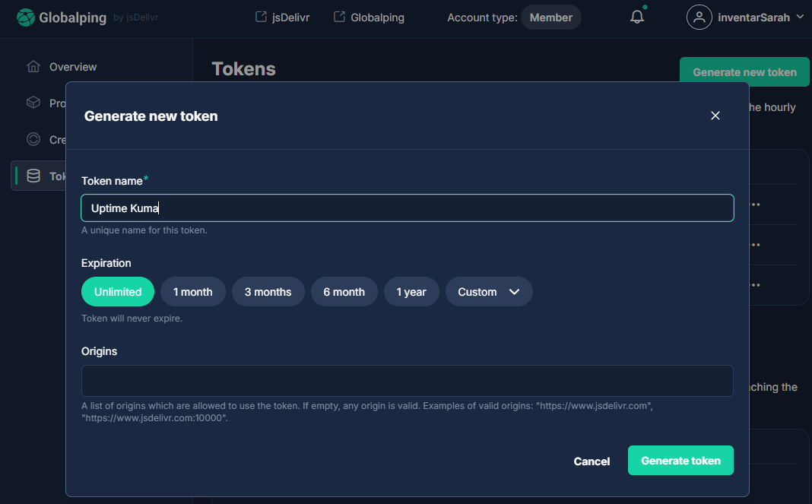Open the Globalping top navigation link
The image size is (812, 504).
click(x=369, y=16)
